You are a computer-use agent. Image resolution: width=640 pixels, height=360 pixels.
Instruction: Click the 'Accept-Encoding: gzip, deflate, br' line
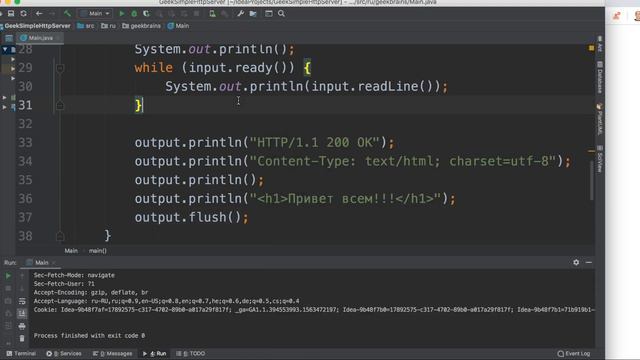(91, 292)
